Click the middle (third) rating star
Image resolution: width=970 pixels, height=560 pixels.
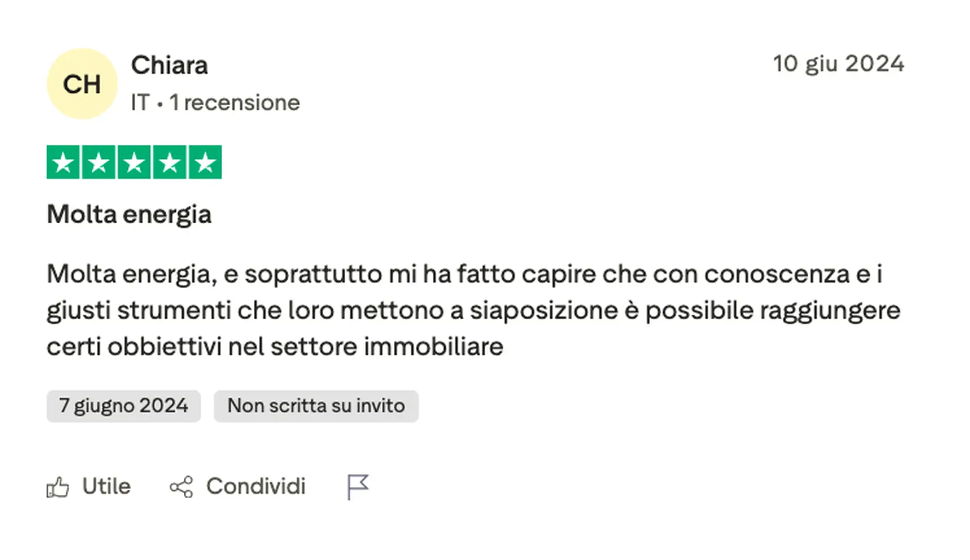[134, 162]
